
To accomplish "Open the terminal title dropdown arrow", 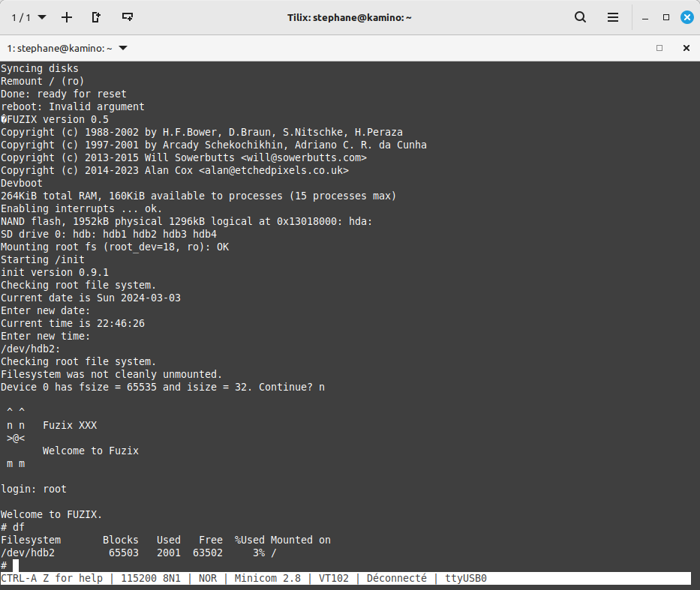I will 123,48.
